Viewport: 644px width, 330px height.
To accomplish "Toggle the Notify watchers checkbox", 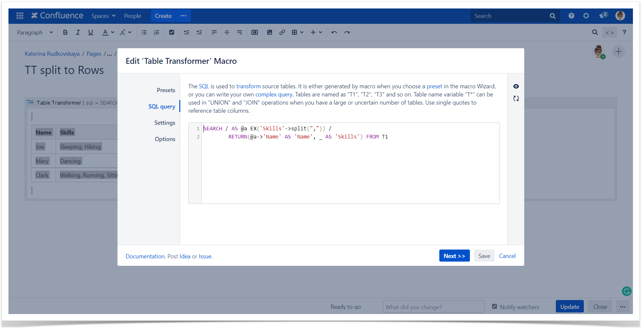I will pyautogui.click(x=494, y=307).
